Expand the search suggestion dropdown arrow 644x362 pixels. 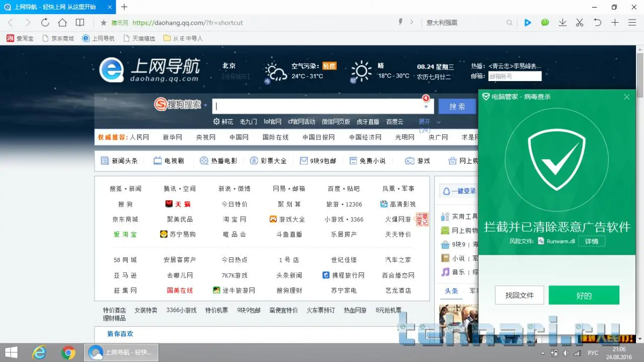[426, 107]
